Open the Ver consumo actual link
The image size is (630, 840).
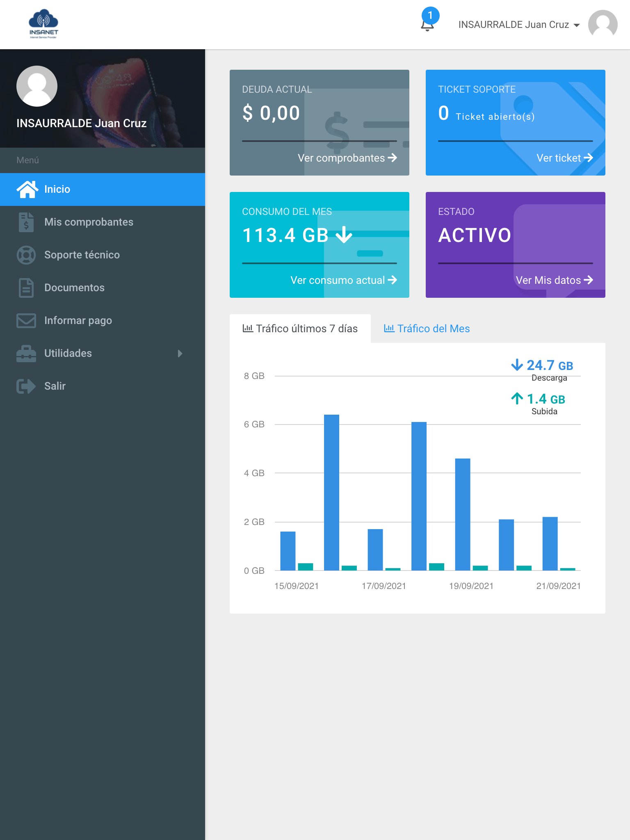click(x=343, y=280)
